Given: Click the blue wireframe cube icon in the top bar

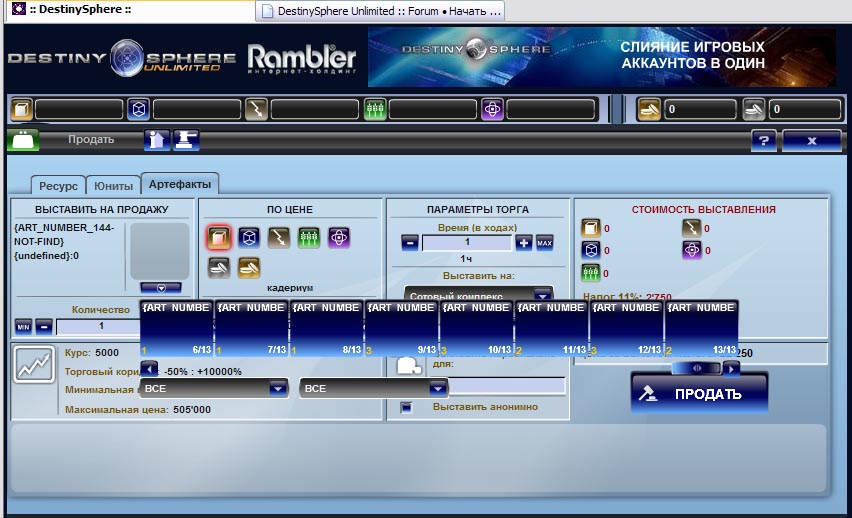Looking at the screenshot, I should (139, 109).
